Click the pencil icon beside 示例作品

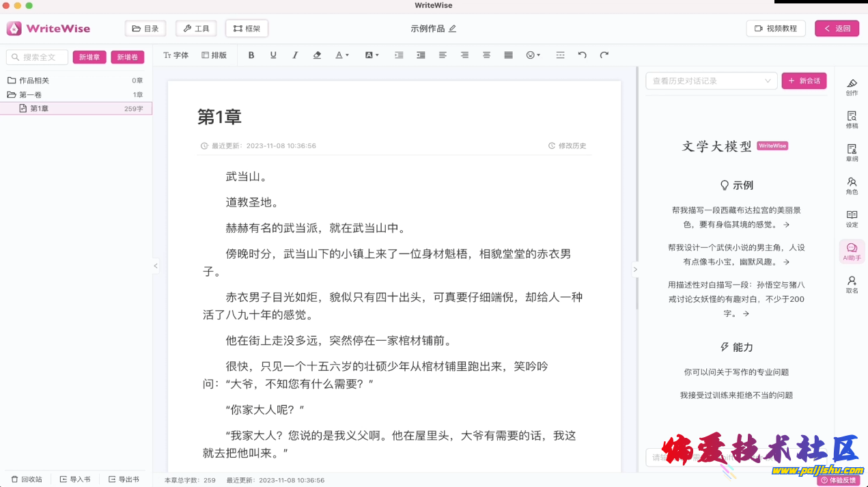pos(452,29)
